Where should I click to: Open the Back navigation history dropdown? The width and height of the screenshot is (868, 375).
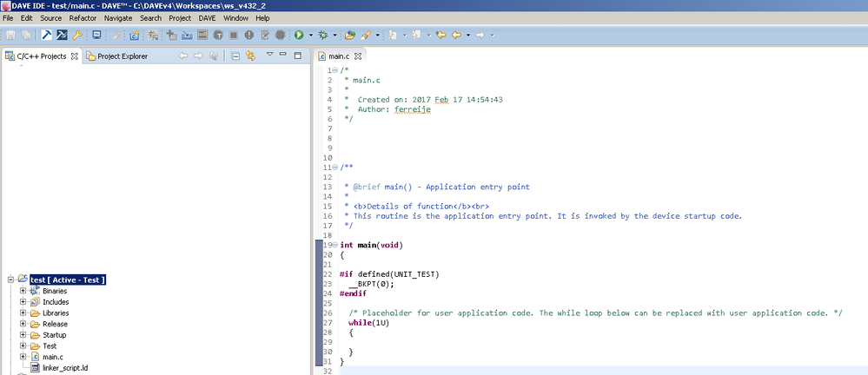pos(467,35)
